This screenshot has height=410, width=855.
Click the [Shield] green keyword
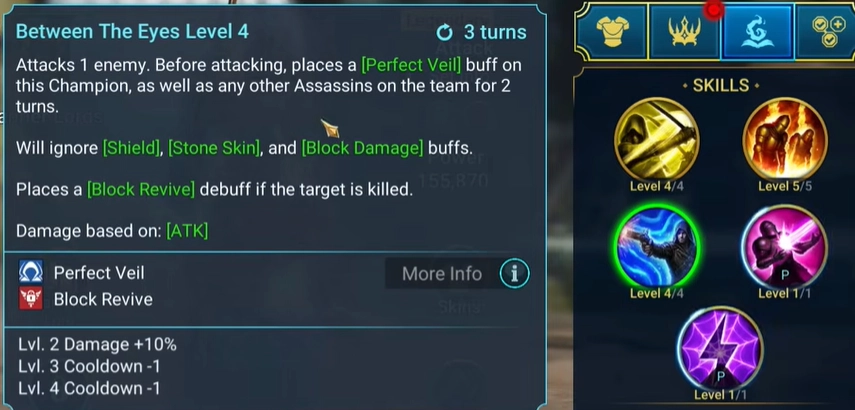click(x=131, y=148)
